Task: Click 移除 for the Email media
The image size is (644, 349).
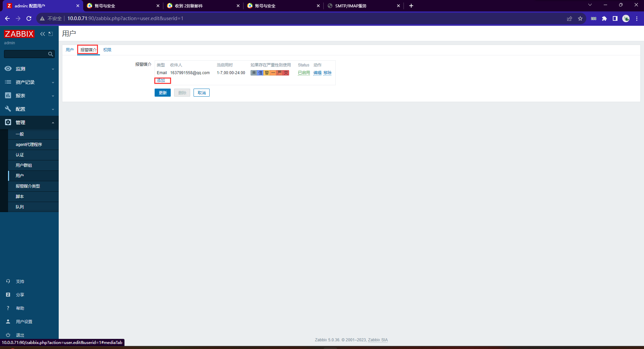Action: 327,73
